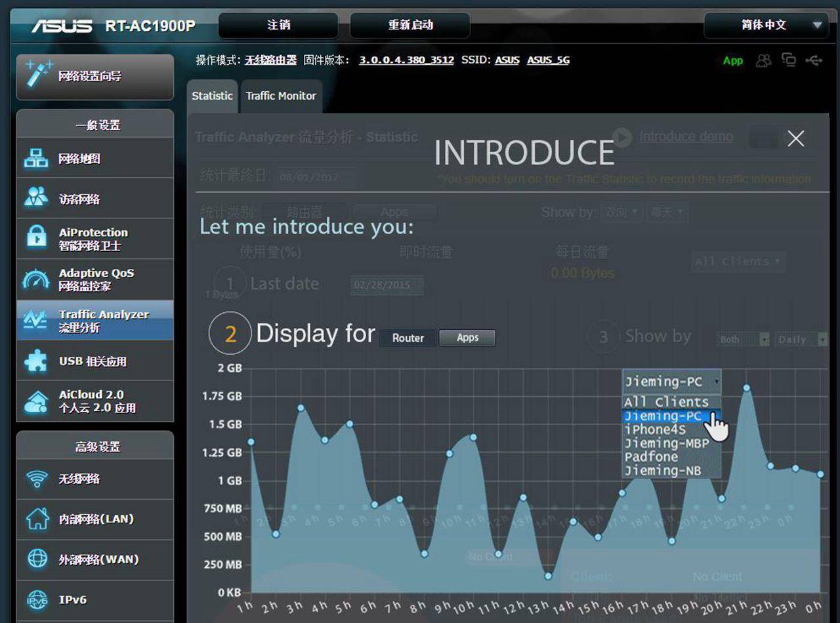Open the Daily dropdown under Show by
This screenshot has width=840, height=623.
pos(802,339)
